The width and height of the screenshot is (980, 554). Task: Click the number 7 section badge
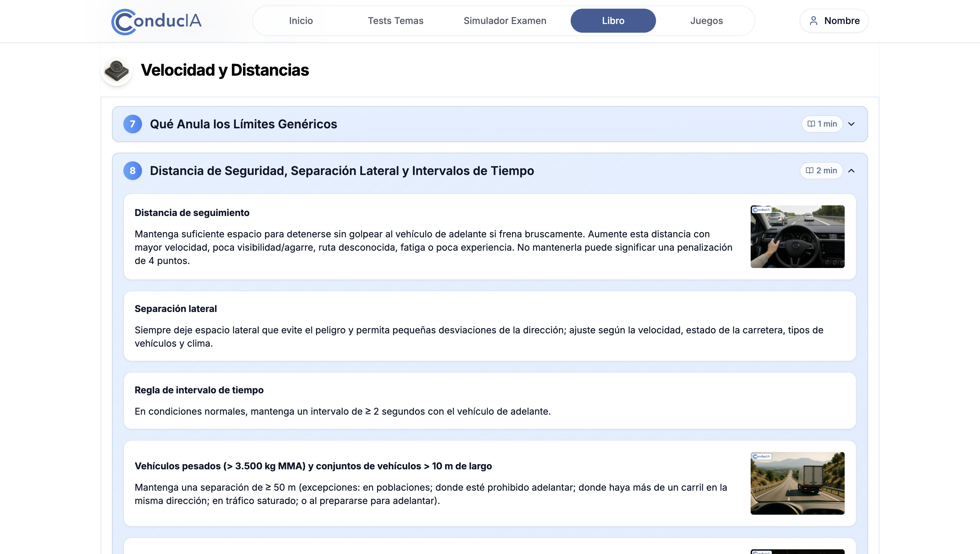pyautogui.click(x=132, y=124)
